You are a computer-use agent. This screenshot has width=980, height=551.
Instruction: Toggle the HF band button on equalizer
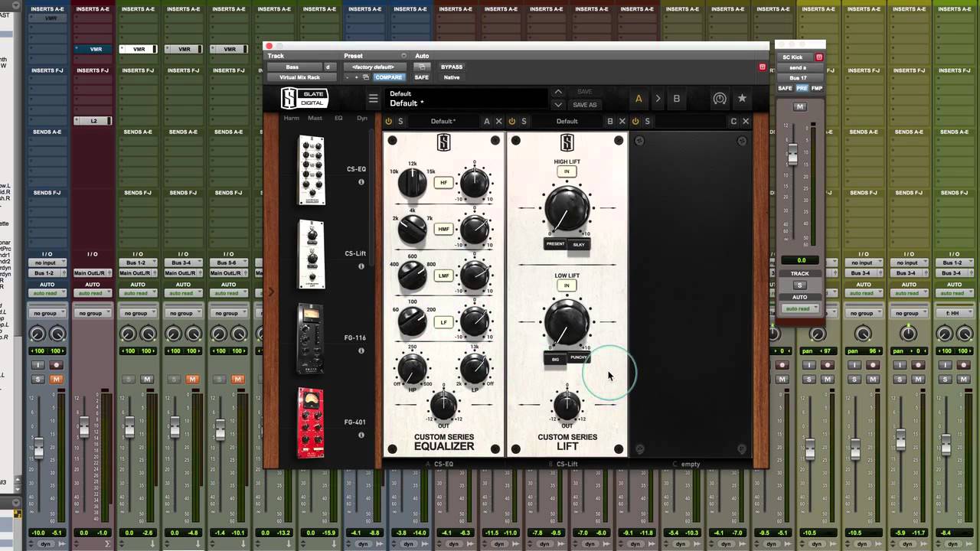443,182
